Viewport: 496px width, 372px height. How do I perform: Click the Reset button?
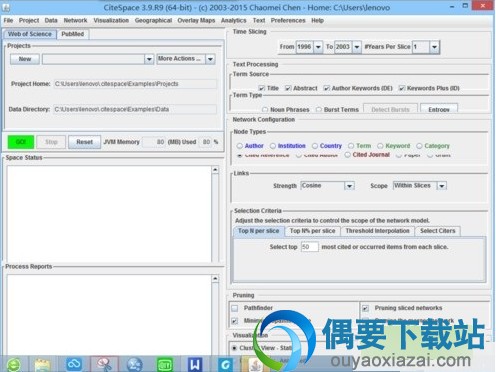click(84, 142)
